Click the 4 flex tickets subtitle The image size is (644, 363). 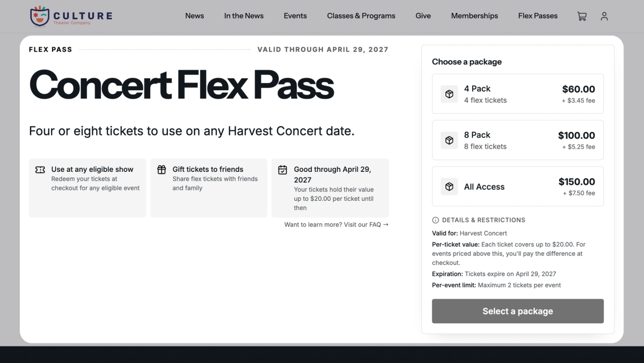[485, 100]
